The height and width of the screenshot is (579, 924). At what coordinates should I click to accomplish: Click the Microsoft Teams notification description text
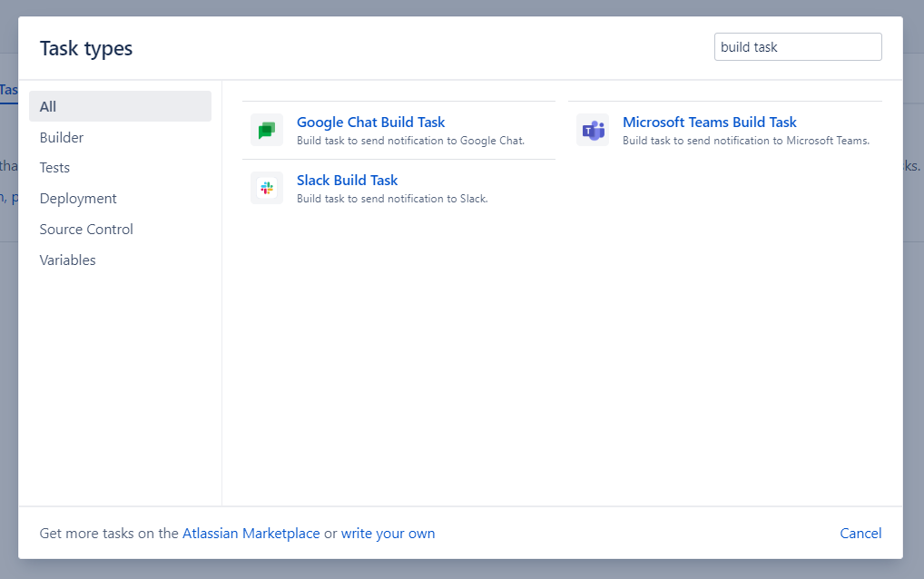click(x=745, y=141)
